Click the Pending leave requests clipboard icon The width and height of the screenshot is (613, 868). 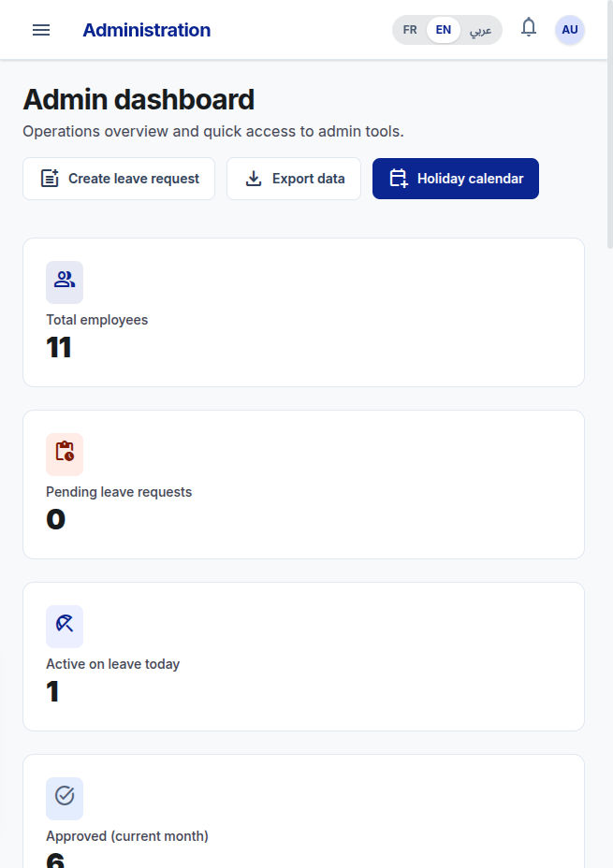pyautogui.click(x=65, y=455)
